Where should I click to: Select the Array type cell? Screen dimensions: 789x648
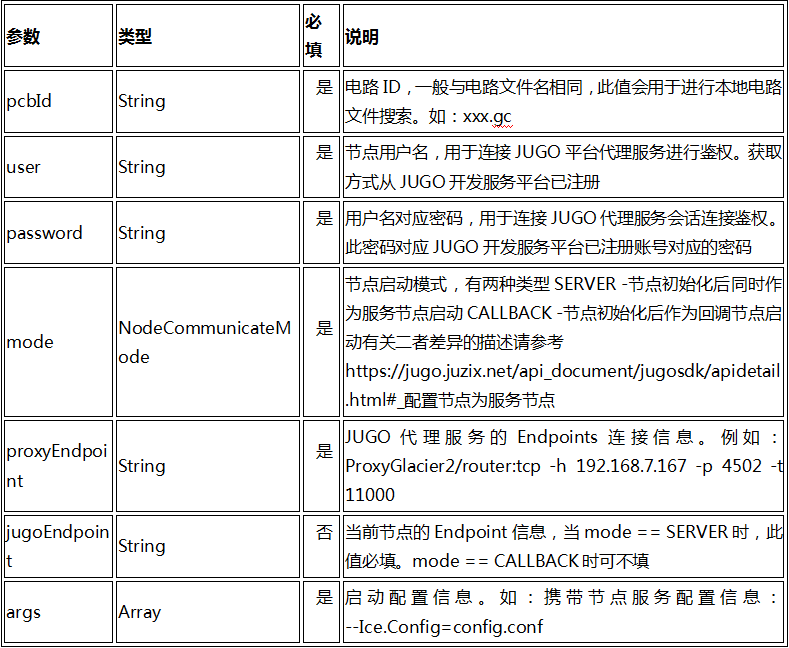(x=208, y=612)
